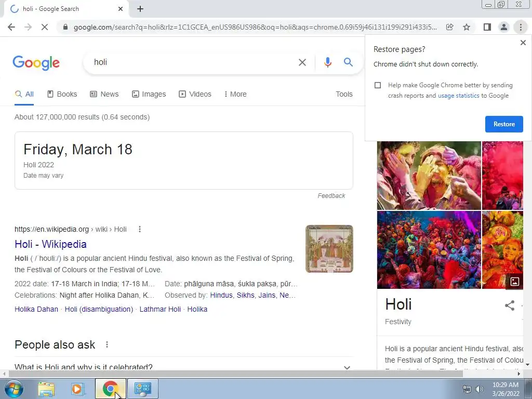Click into the Google search field
The image size is (532, 399).
coord(193,62)
